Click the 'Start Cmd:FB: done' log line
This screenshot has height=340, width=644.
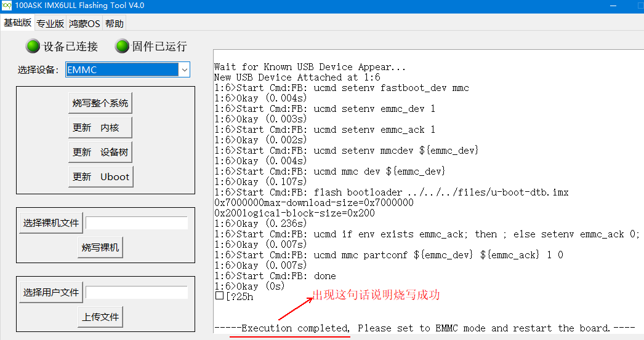click(275, 276)
